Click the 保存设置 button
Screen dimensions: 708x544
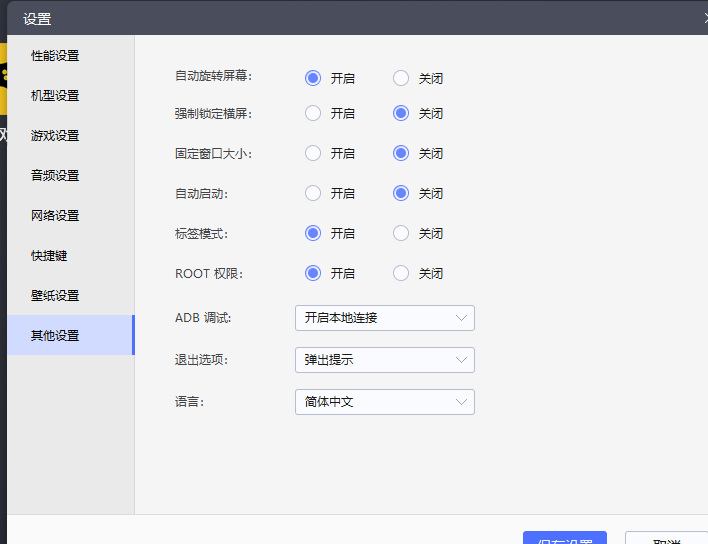[565, 538]
